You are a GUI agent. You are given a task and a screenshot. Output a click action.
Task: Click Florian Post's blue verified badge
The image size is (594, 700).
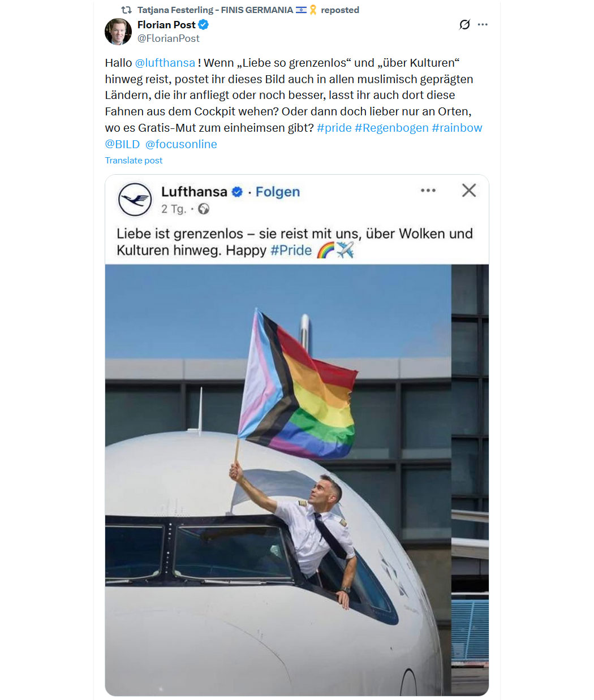click(204, 24)
